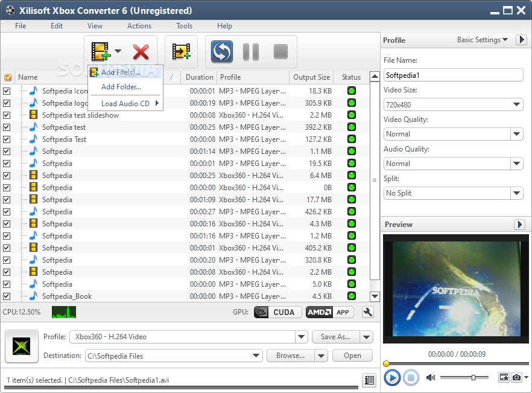Open the File menu
This screenshot has width=532, height=393.
(x=21, y=26)
